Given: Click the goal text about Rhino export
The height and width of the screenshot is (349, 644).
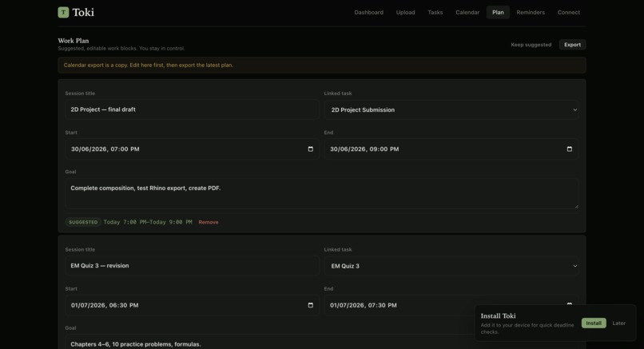Looking at the screenshot, I should 145,188.
